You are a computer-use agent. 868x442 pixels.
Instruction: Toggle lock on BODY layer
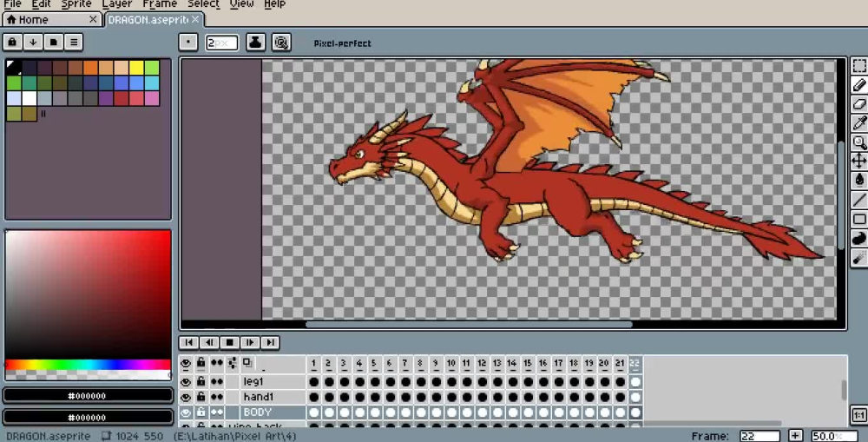(x=201, y=412)
